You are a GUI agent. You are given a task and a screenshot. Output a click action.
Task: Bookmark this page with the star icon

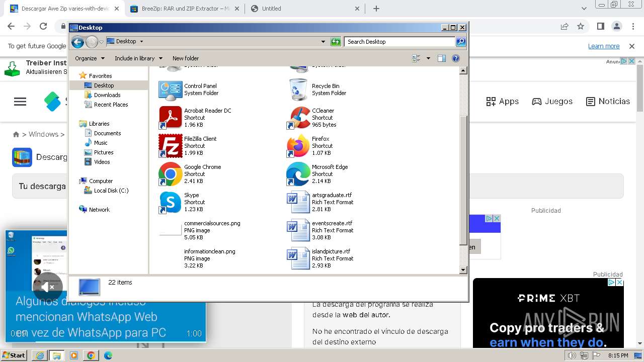[581, 26]
